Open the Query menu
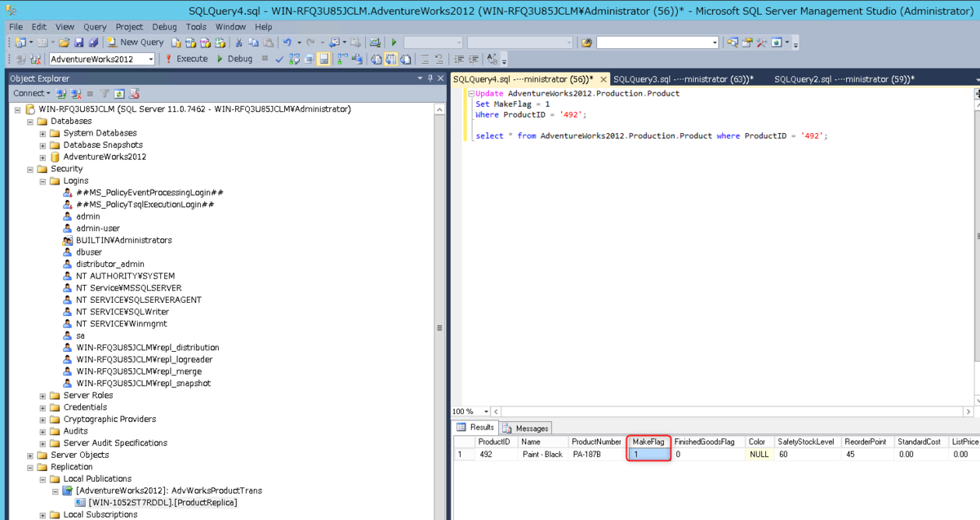The width and height of the screenshot is (980, 520). (95, 27)
